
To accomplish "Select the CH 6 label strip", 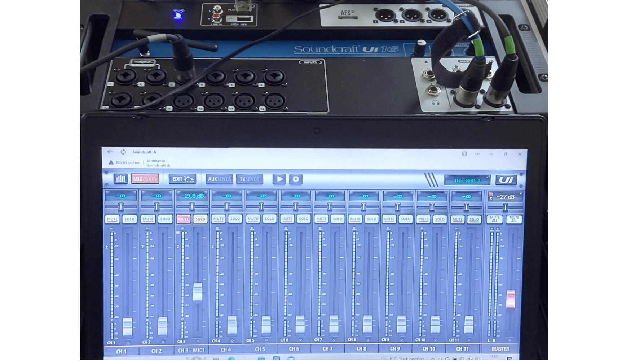I will tap(294, 349).
